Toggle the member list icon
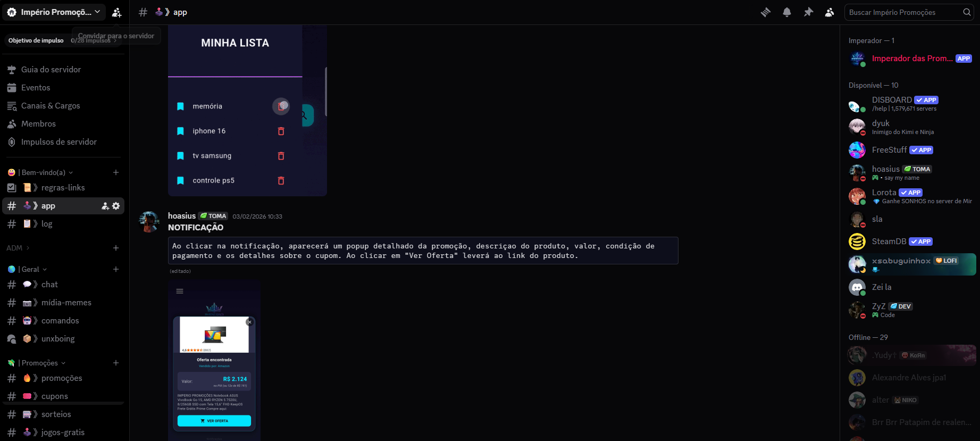Viewport: 980px width, 441px height. point(830,12)
